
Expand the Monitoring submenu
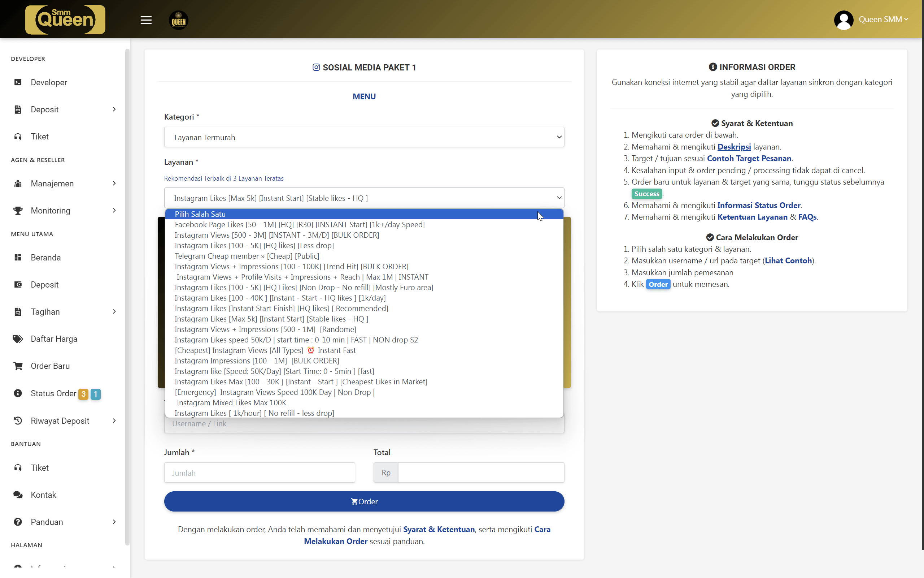point(114,211)
